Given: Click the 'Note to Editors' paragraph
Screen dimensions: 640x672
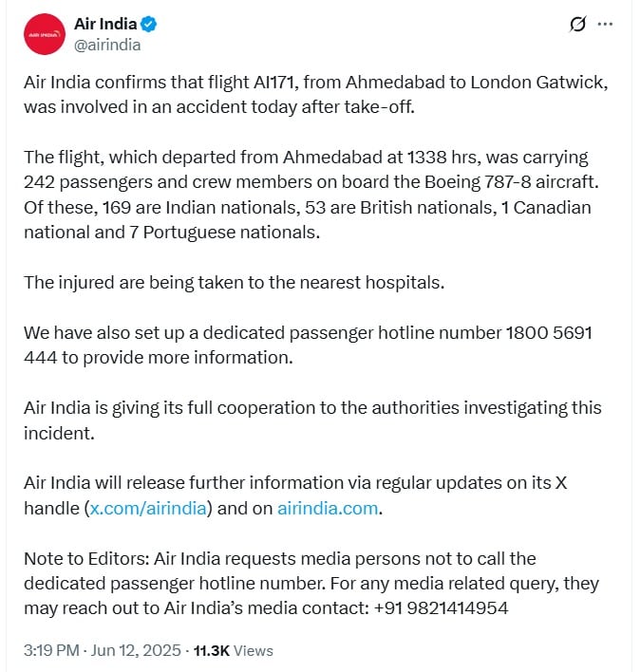Looking at the screenshot, I should click(x=311, y=584).
